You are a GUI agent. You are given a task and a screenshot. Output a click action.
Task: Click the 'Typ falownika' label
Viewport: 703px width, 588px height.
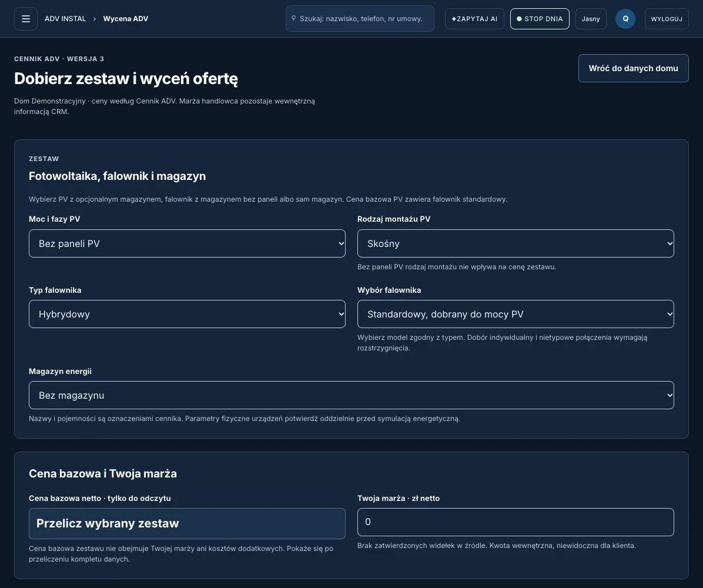[x=55, y=290]
